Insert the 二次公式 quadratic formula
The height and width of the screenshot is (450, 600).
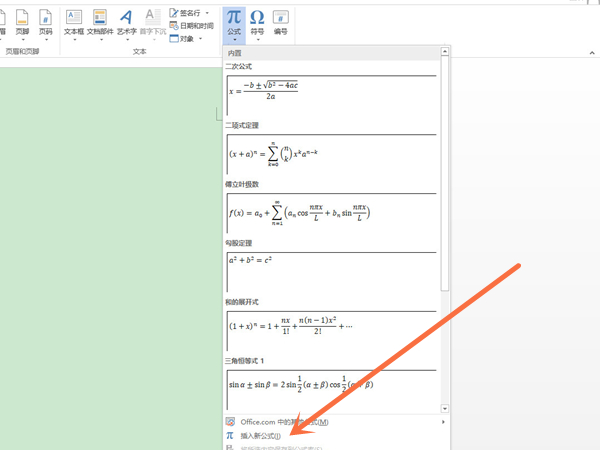pyautogui.click(x=332, y=95)
